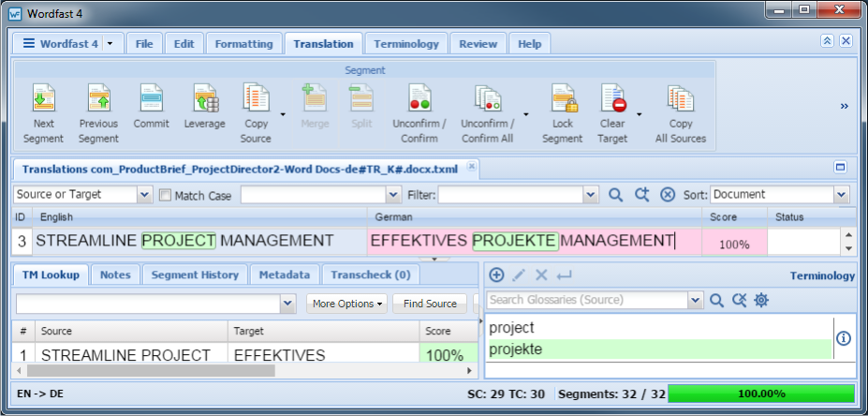Screen dimensions: 868x416
Task: Open the Copy Source dropdown arrow
Action: (x=283, y=114)
